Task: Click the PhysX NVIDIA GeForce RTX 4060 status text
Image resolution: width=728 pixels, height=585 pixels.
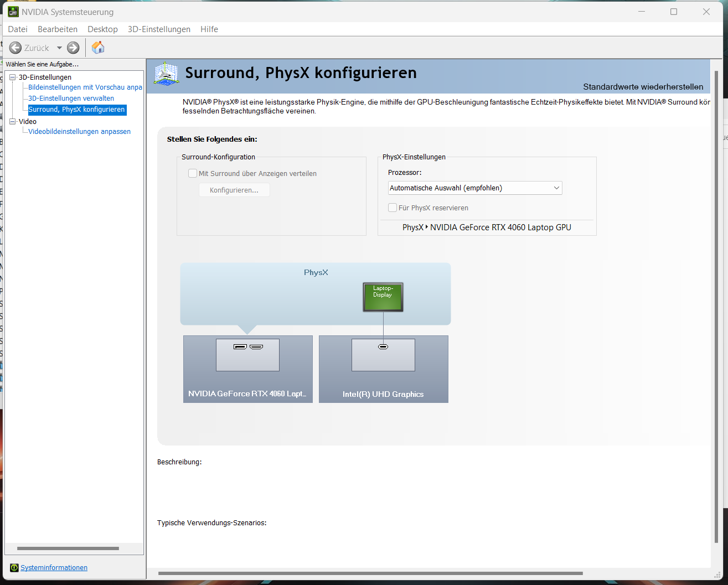Action: 487,227
